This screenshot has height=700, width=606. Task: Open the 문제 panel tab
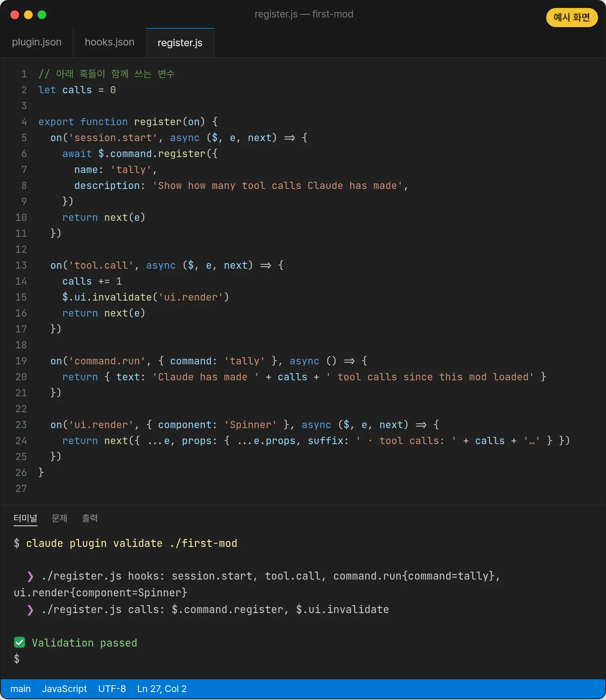[x=60, y=518]
